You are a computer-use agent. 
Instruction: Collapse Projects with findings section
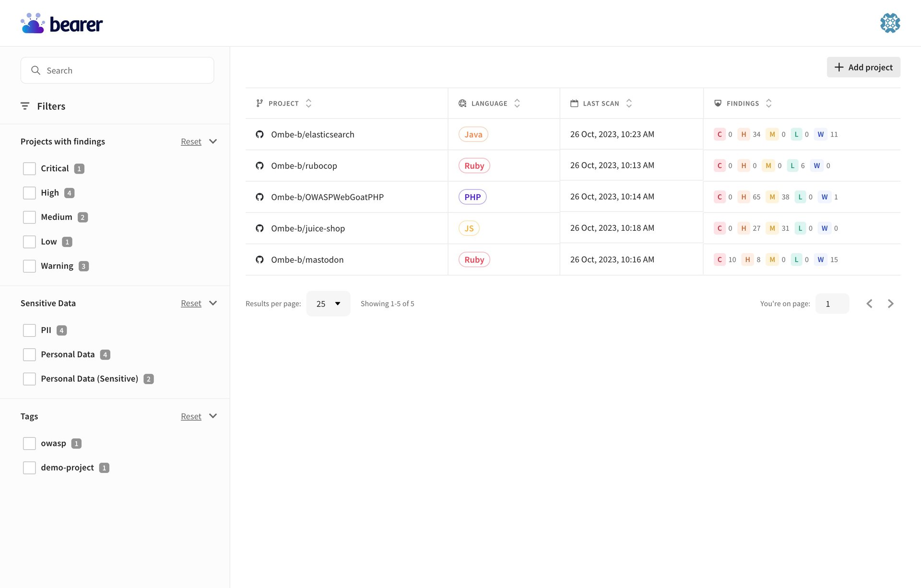click(213, 141)
